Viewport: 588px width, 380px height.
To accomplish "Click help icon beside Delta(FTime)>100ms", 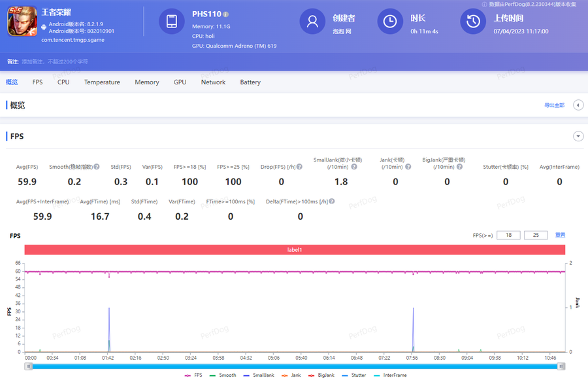I will pos(332,201).
